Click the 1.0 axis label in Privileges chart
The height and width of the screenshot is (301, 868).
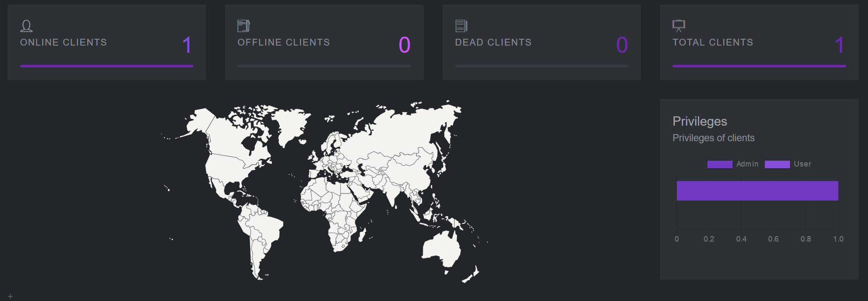(x=838, y=239)
